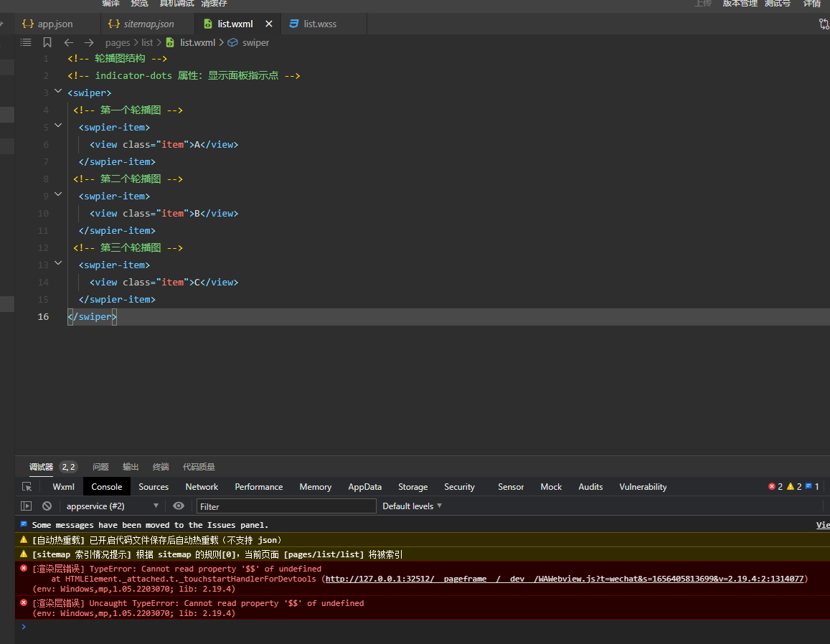830x644 pixels.
Task: Click the 清缓存 toolbar button
Action: [x=214, y=4]
